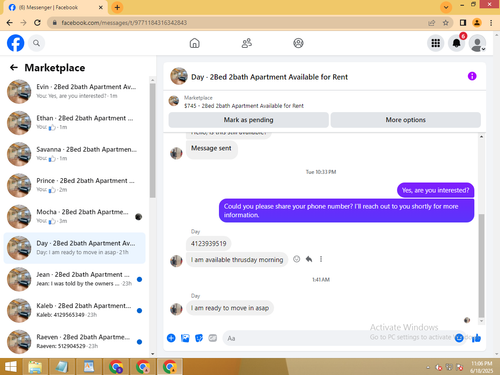Screen dimensions: 500x375
Task: Open Mocha conversation in list
Action: pos(74,217)
